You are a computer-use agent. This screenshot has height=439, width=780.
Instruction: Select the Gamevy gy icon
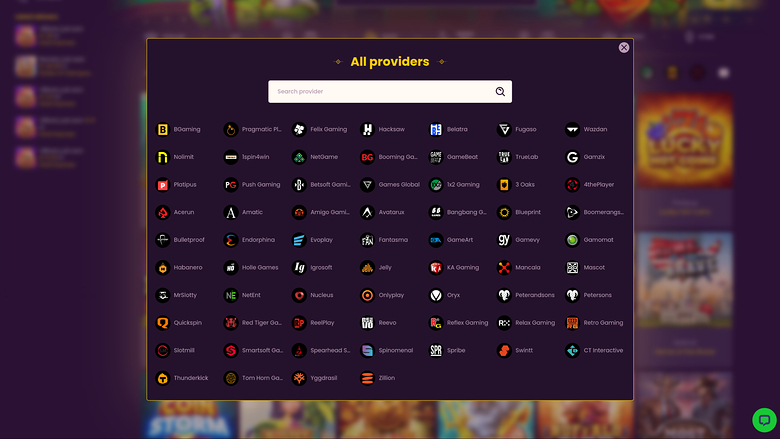[x=504, y=240]
